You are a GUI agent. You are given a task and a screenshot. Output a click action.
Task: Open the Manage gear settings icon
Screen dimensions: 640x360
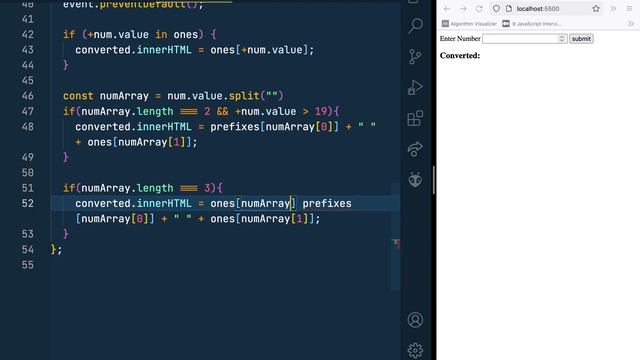pos(415,350)
